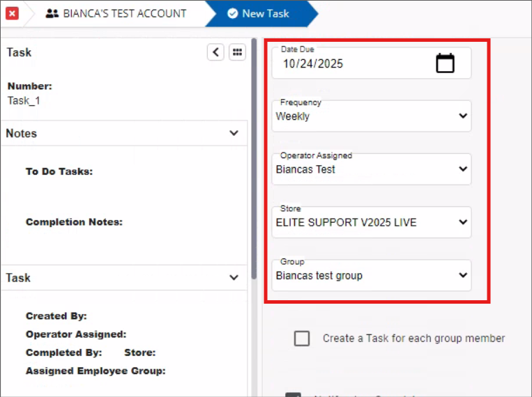
Task: Open the Frequency dropdown showing Weekly
Action: [x=371, y=116]
